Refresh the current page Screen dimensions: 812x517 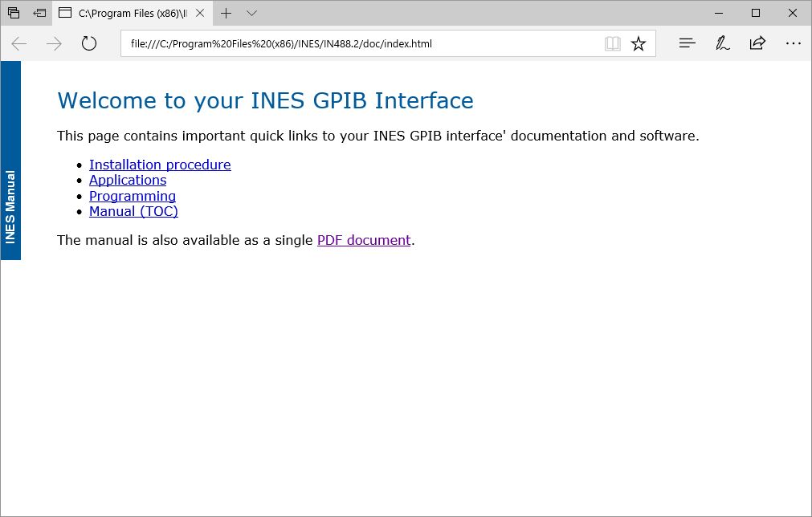[89, 43]
